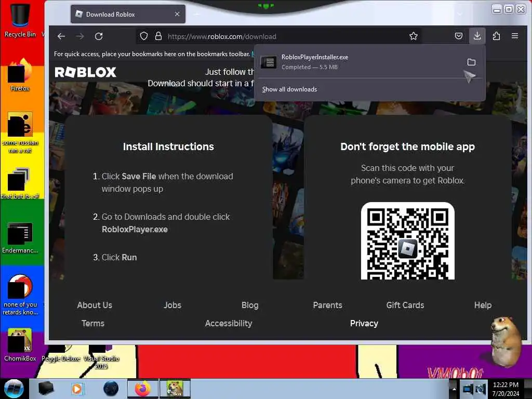Select the ChomikBox desktop icon
Viewport: 532px width, 399px height.
pyautogui.click(x=20, y=345)
